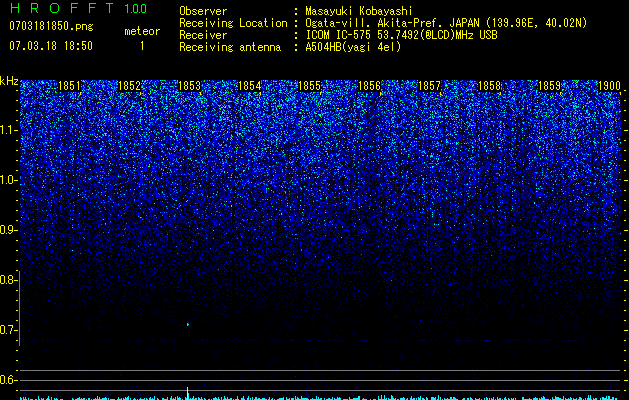
Task: Click version number 1.0.0
Action: [x=136, y=8]
